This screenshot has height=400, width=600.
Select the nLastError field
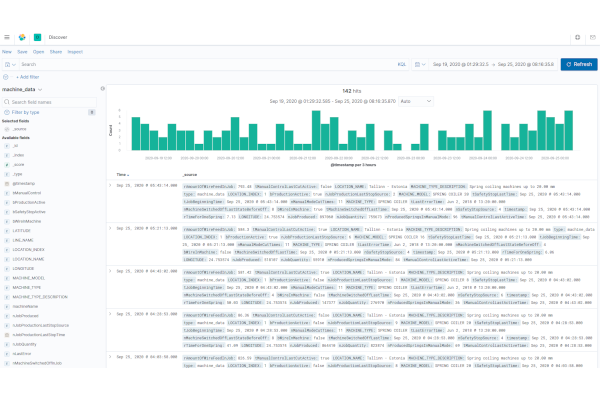point(22,354)
